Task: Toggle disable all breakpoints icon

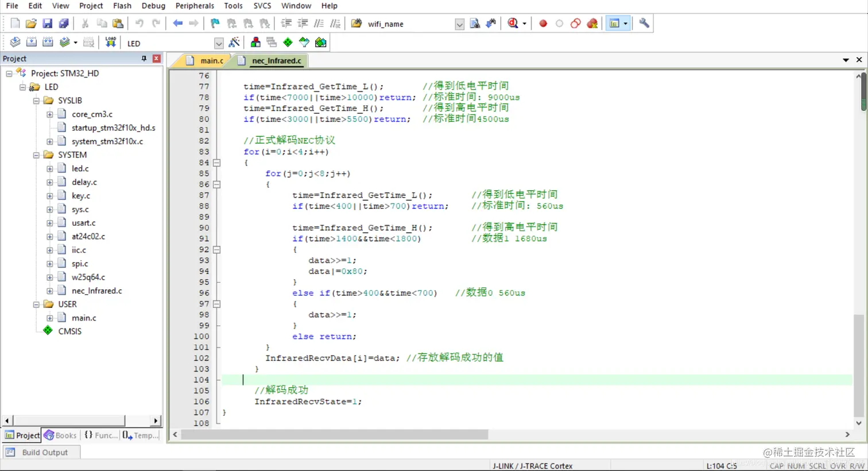Action: coord(576,24)
